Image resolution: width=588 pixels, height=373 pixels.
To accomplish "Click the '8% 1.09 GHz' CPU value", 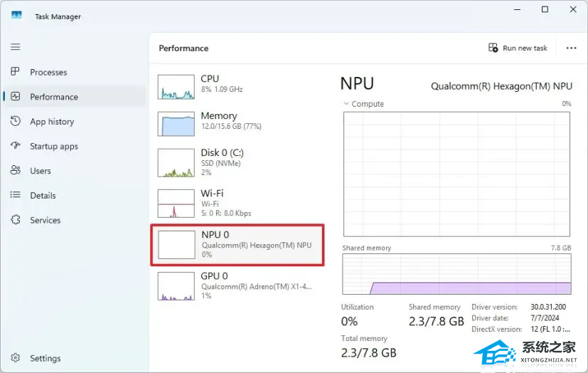I will coord(222,89).
